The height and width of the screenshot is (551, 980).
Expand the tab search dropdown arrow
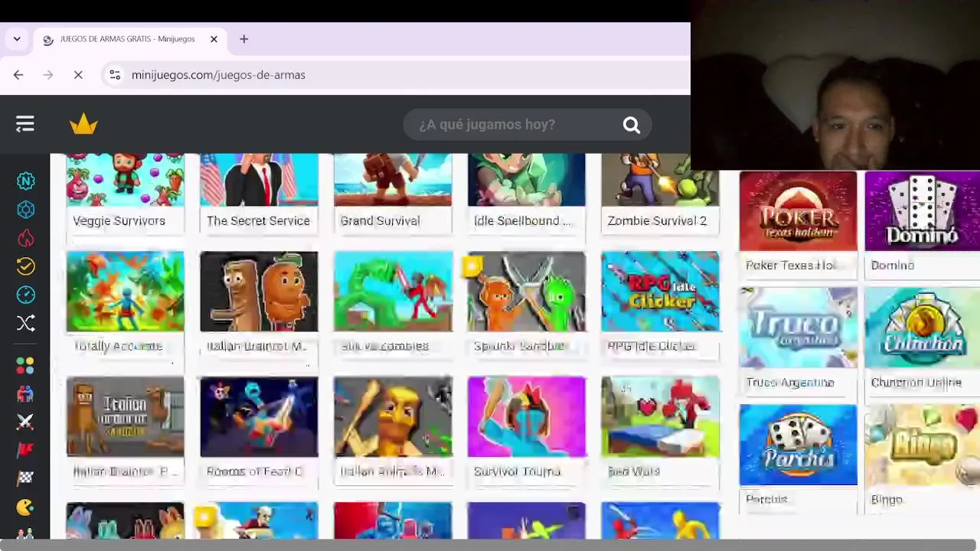pyautogui.click(x=17, y=39)
